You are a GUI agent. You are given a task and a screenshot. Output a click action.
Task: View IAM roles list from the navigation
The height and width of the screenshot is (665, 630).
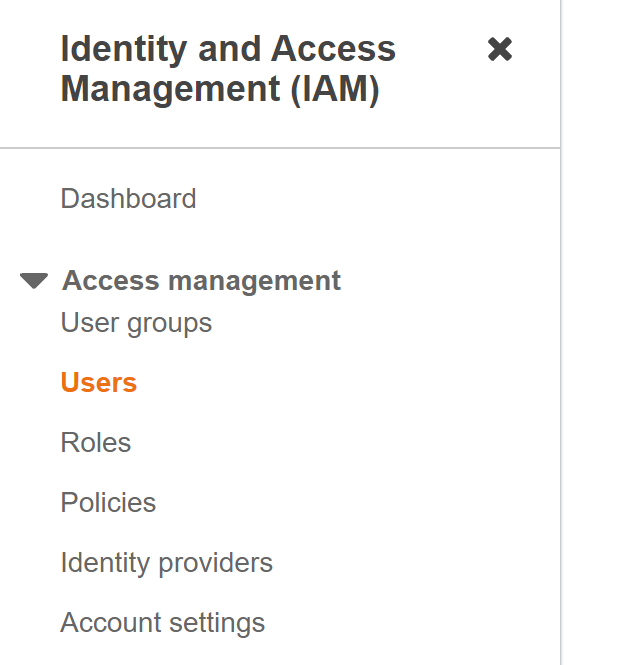click(x=96, y=443)
